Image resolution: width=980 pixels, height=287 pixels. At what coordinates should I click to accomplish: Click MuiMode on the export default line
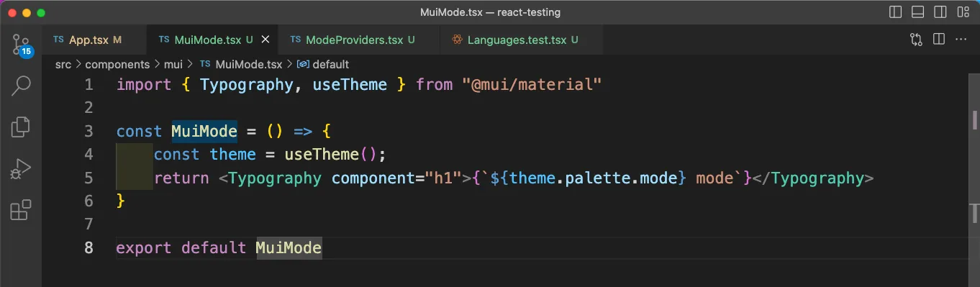pyautogui.click(x=289, y=248)
